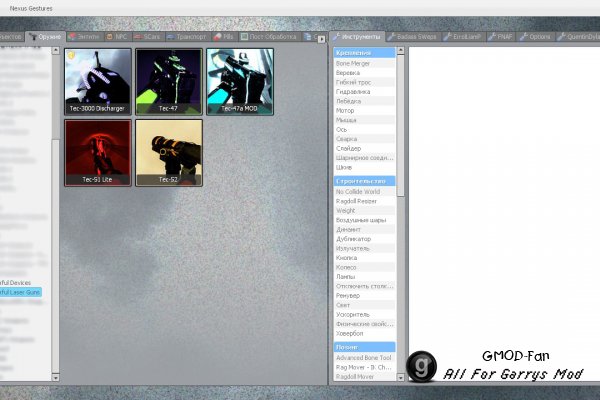
Task: Click the weapon category list scroll-up arrow
Action: pos(55,50)
